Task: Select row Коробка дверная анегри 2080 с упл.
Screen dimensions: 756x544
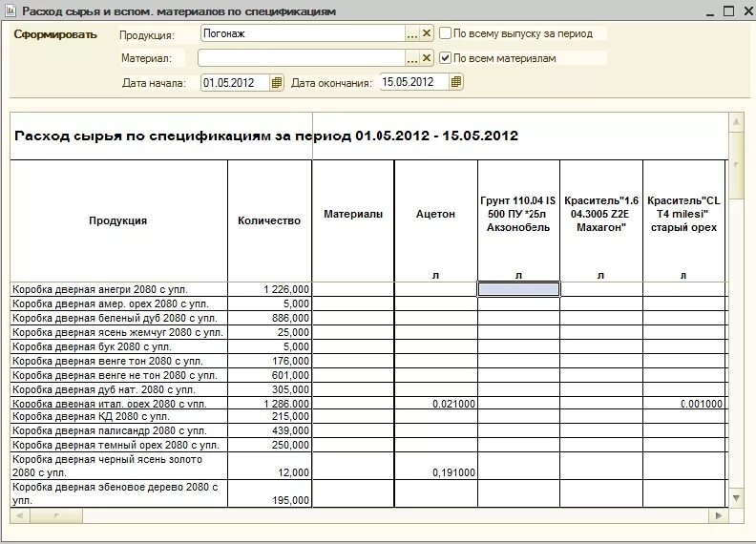Action: (x=118, y=289)
